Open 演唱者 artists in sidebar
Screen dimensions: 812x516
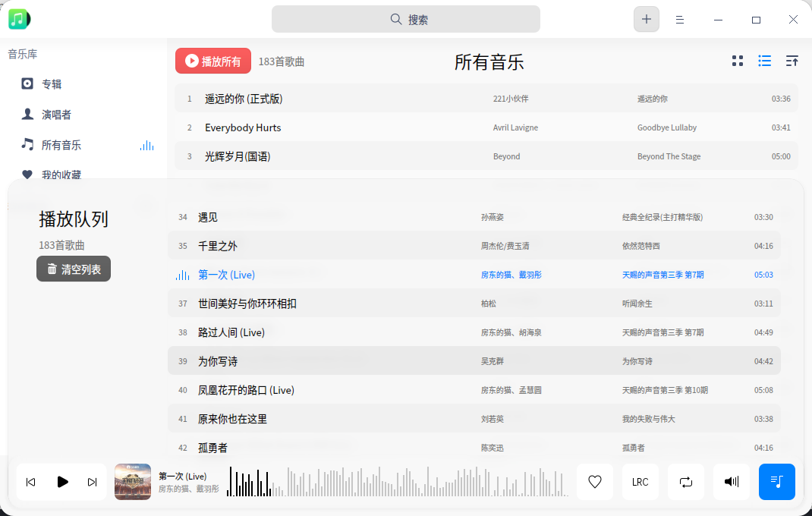tap(83, 115)
